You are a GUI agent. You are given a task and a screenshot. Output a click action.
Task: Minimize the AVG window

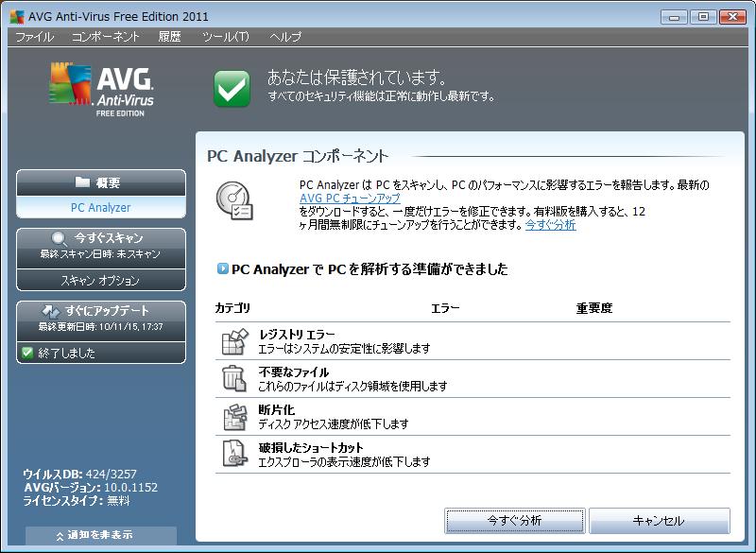click(x=674, y=17)
